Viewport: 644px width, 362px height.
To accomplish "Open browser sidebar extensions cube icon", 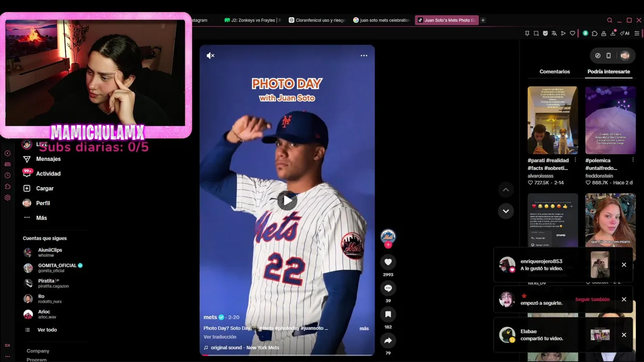I will 8,187.
